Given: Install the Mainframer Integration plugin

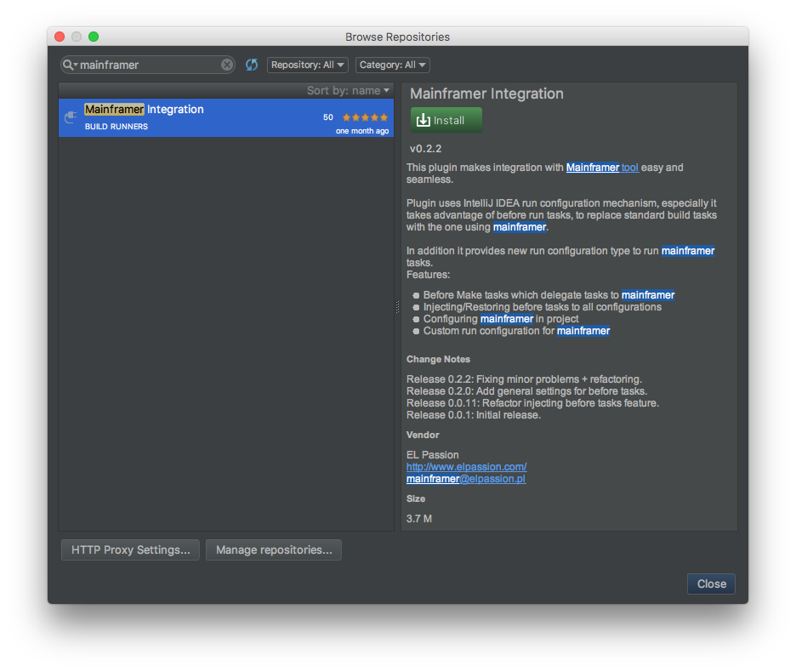Looking at the screenshot, I should (446, 121).
